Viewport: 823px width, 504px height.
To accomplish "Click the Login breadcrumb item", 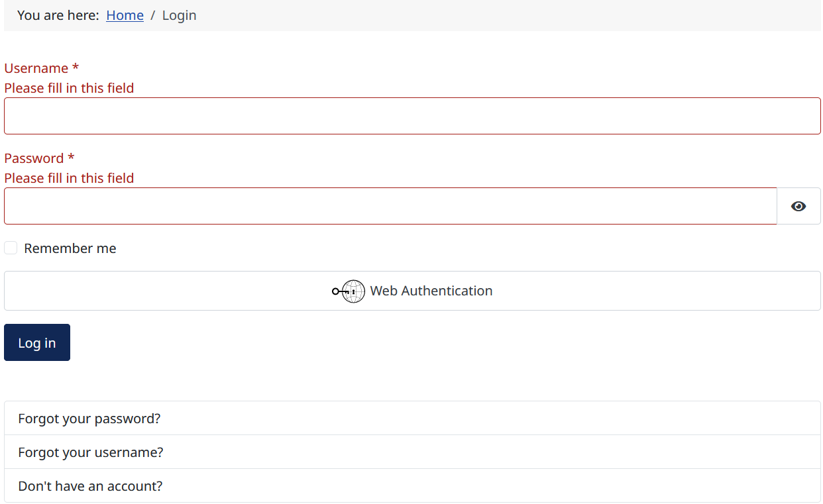I will tap(179, 15).
